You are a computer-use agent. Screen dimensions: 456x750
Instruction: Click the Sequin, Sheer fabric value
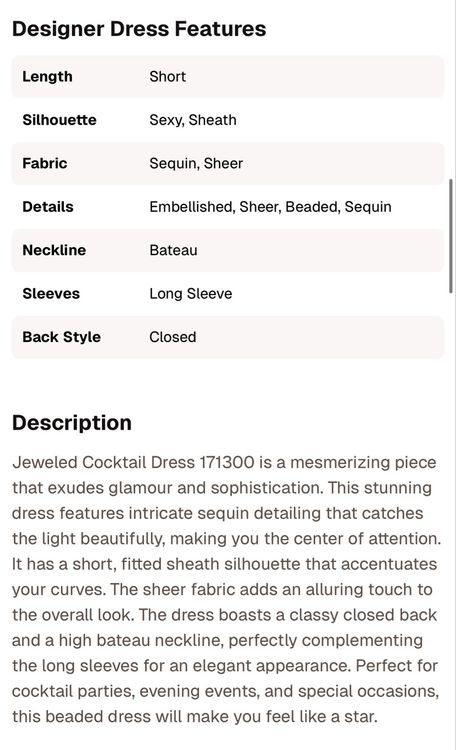pos(196,164)
